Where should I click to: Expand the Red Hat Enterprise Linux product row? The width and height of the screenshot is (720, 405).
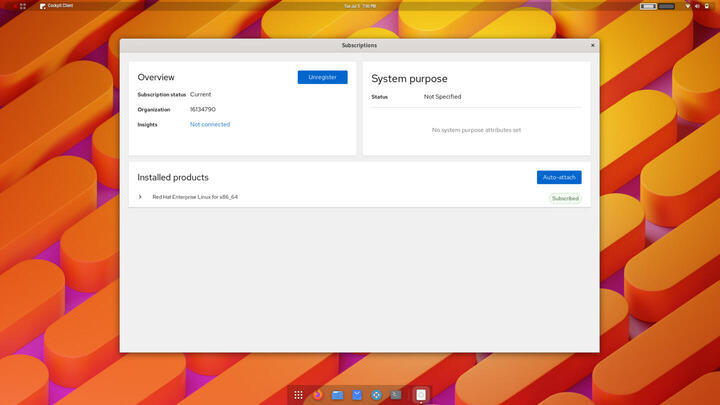point(140,197)
